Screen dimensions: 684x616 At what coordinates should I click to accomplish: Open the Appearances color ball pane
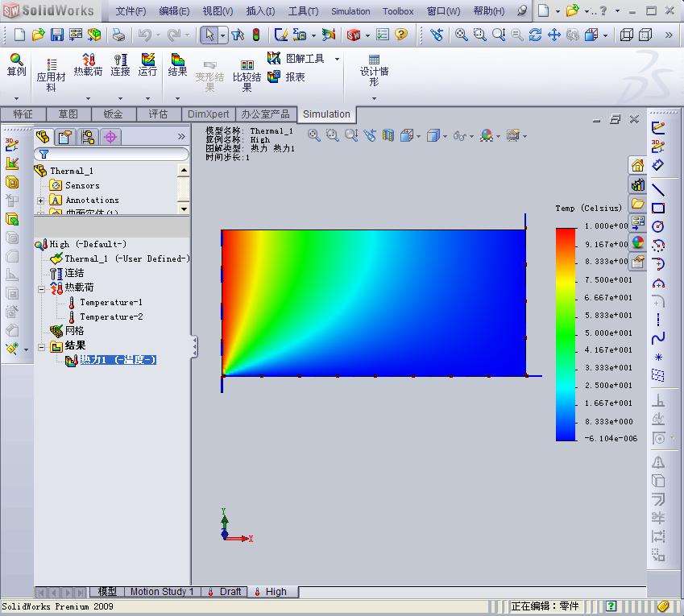click(637, 242)
